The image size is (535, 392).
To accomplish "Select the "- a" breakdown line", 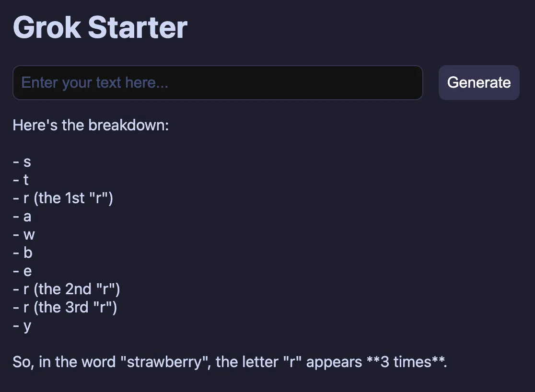I will 22,217.
